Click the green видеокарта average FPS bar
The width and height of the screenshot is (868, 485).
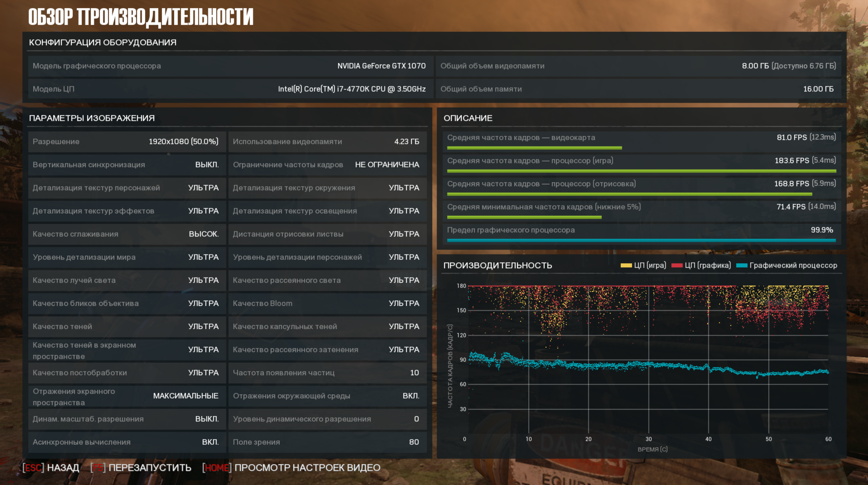coord(534,148)
